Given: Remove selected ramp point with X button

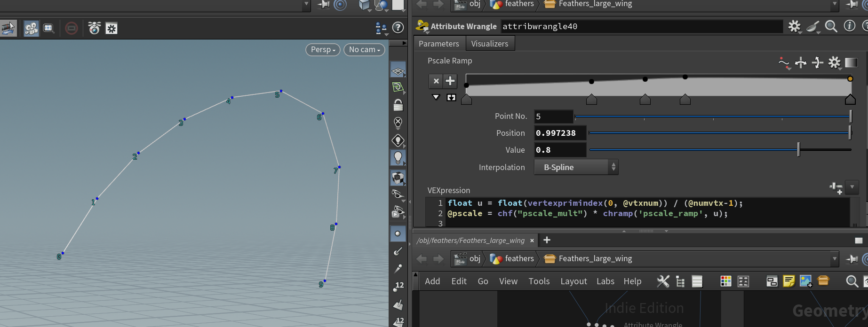Looking at the screenshot, I should coord(436,81).
